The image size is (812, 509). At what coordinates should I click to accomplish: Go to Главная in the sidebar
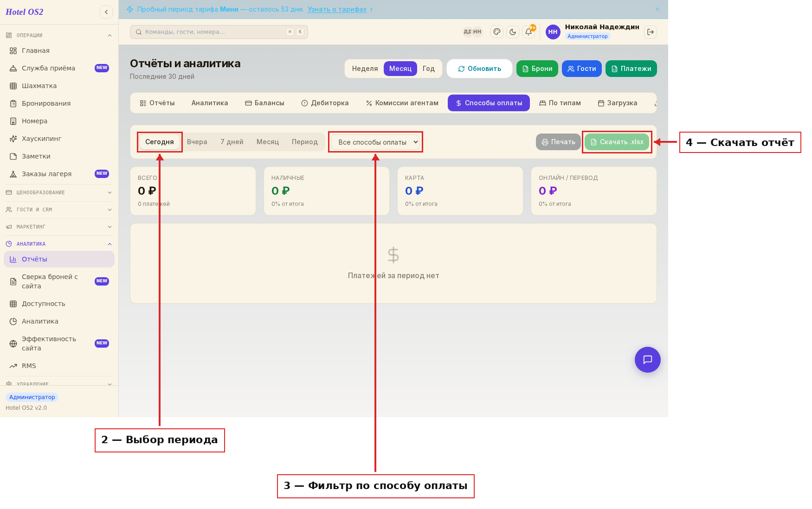click(x=59, y=51)
